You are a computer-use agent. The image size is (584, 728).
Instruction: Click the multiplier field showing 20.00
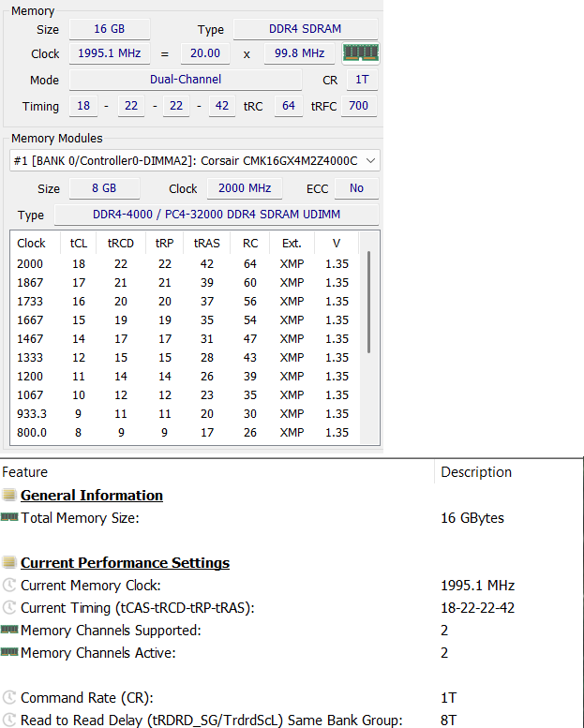point(205,52)
